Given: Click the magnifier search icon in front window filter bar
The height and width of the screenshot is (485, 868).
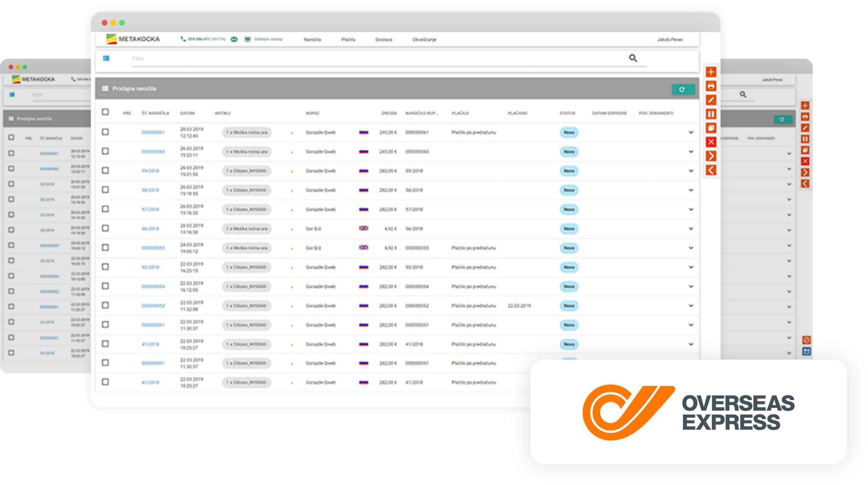Looking at the screenshot, I should point(633,58).
